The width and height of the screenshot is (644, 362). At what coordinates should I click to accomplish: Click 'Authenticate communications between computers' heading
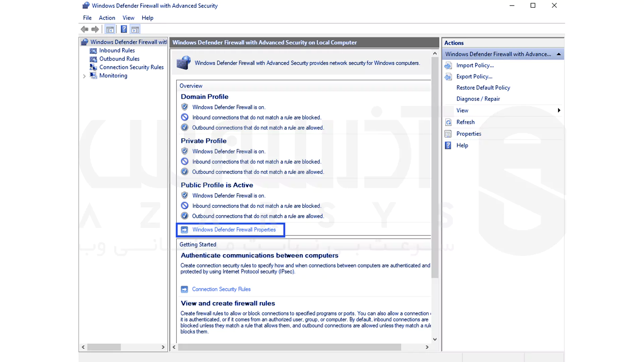[x=260, y=255]
